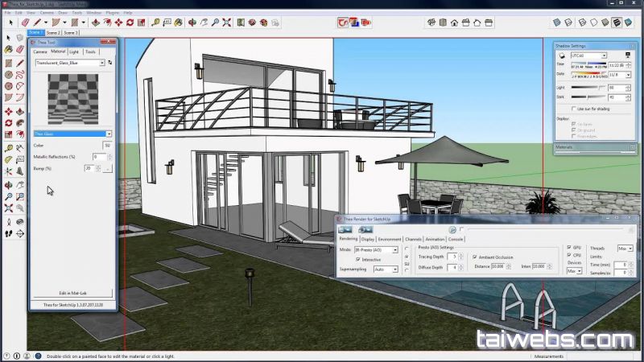Viewport: 644px width, 362px height.
Task: Open the Light tab in Thea Tool
Action: point(74,51)
